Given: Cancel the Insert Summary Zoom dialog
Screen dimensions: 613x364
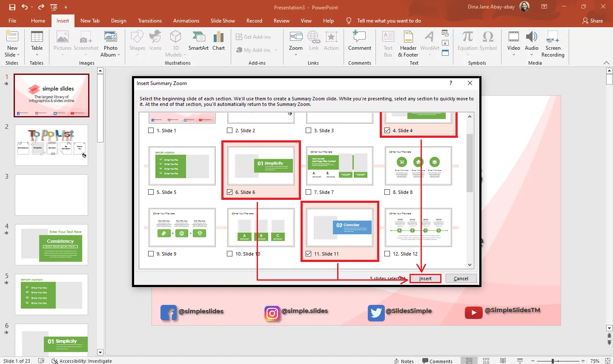Looking at the screenshot, I should coord(461,279).
